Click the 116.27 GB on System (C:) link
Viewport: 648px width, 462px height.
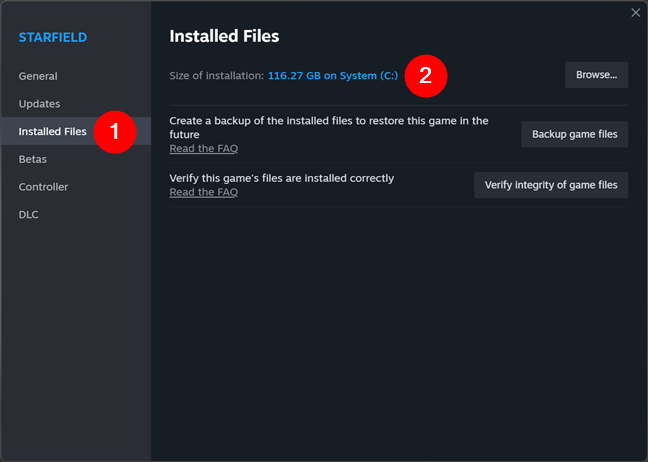(x=333, y=76)
